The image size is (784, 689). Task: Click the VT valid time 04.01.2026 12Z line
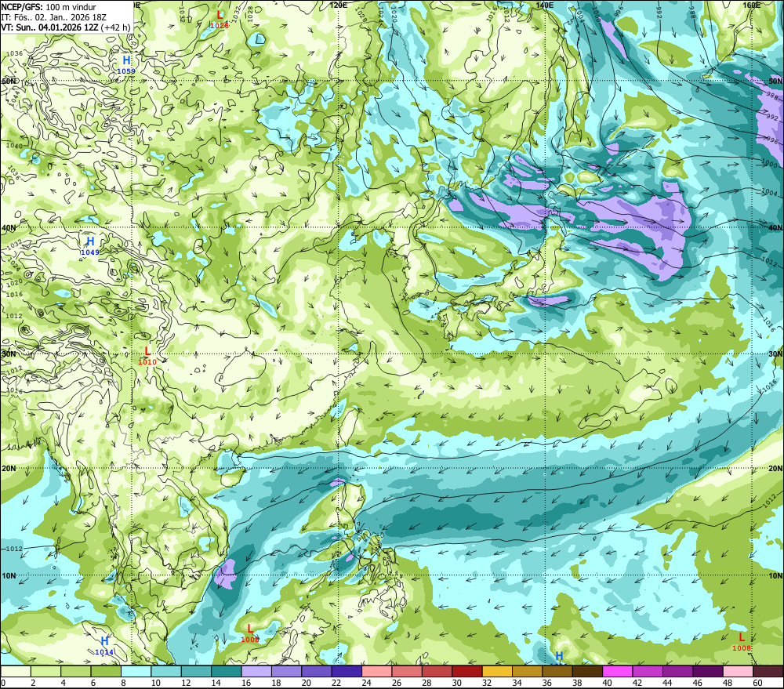66,27
